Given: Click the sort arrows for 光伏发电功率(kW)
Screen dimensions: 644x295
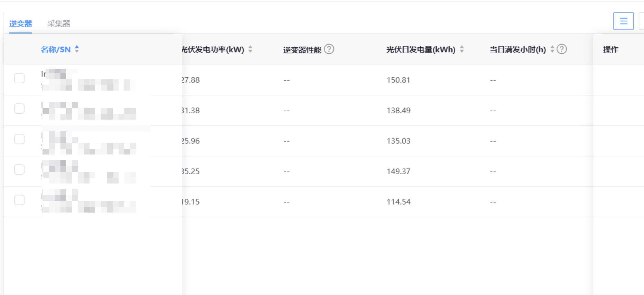Looking at the screenshot, I should [250, 49].
